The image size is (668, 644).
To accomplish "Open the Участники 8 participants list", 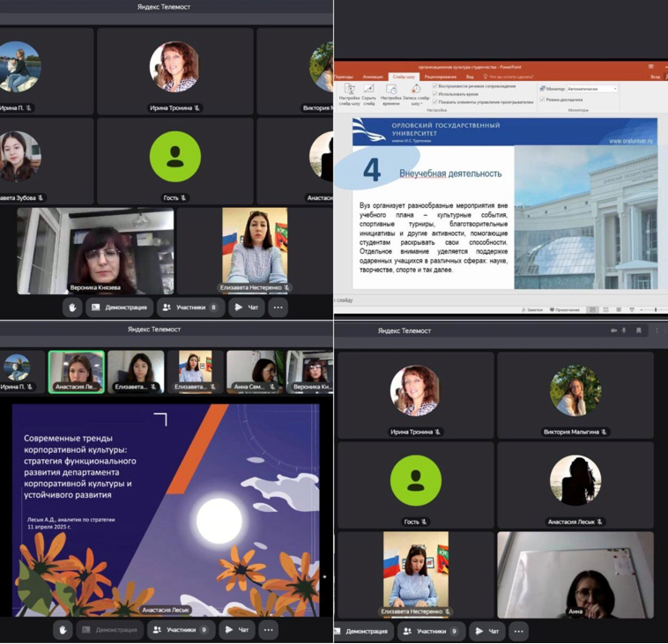I will coord(191,307).
